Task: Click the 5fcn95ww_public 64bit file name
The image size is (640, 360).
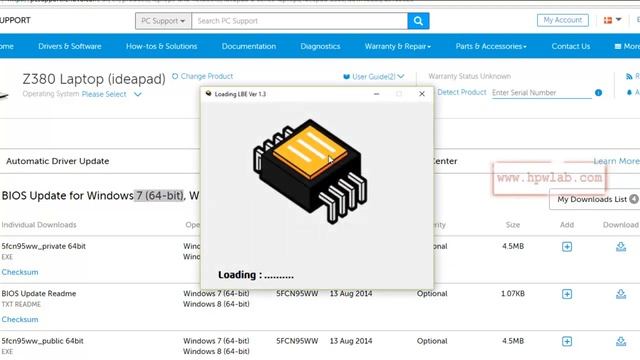Action: tap(42, 341)
